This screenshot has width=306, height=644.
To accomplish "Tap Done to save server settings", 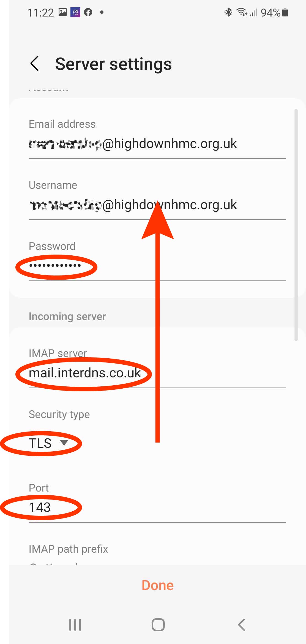I will click(x=157, y=585).
